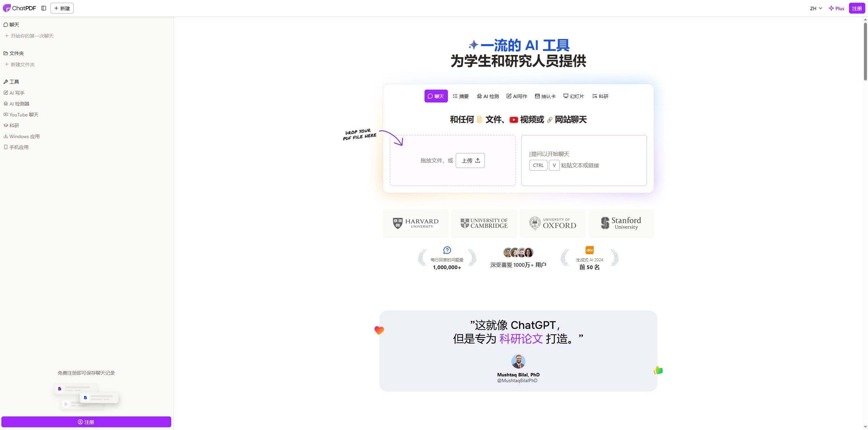Click the University of Oxford logo
The width and height of the screenshot is (868, 430).
tap(553, 223)
